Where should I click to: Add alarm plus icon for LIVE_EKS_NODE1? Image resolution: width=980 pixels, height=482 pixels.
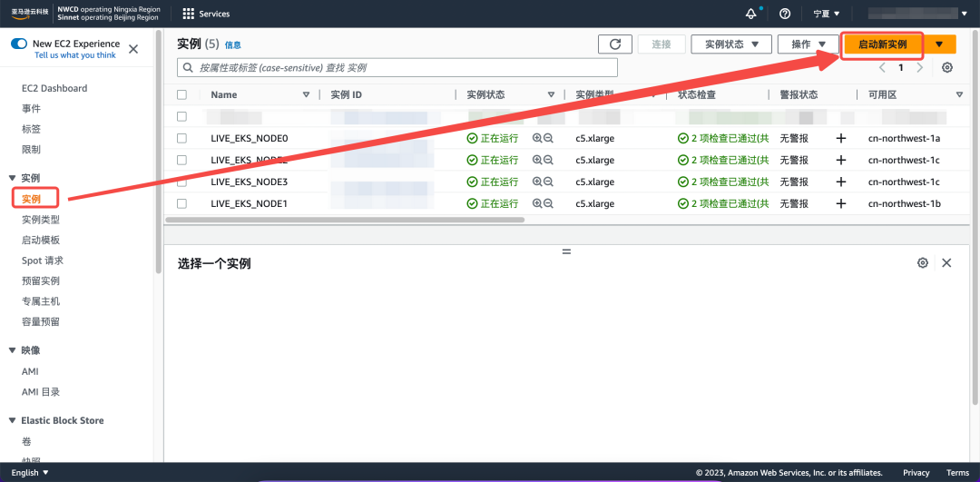tap(841, 204)
